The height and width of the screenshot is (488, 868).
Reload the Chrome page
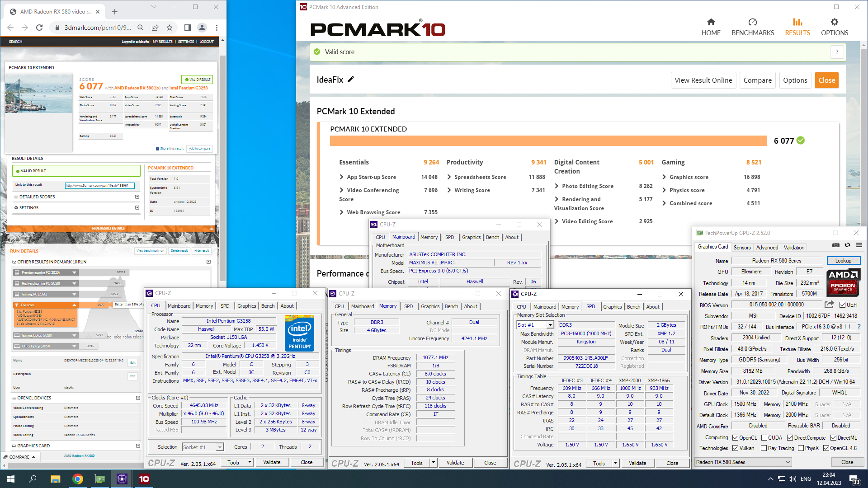pyautogui.click(x=39, y=28)
